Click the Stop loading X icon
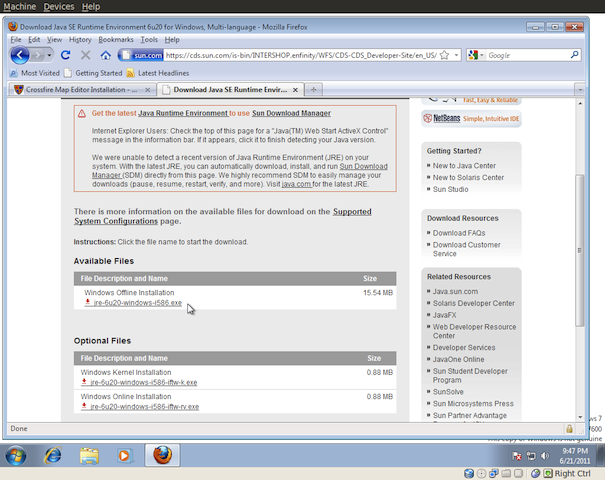Image resolution: width=605 pixels, height=480 pixels. [86, 55]
